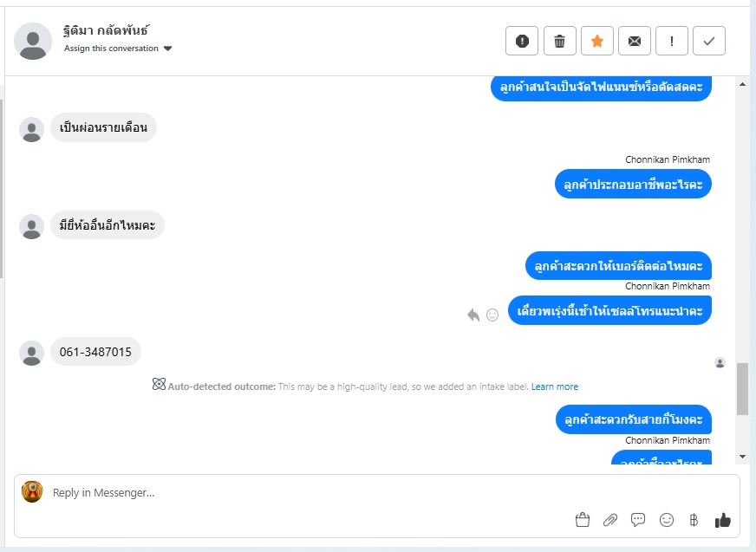Mark as priority with the exclamation icon
Screen dimensions: 756x552
point(672,41)
